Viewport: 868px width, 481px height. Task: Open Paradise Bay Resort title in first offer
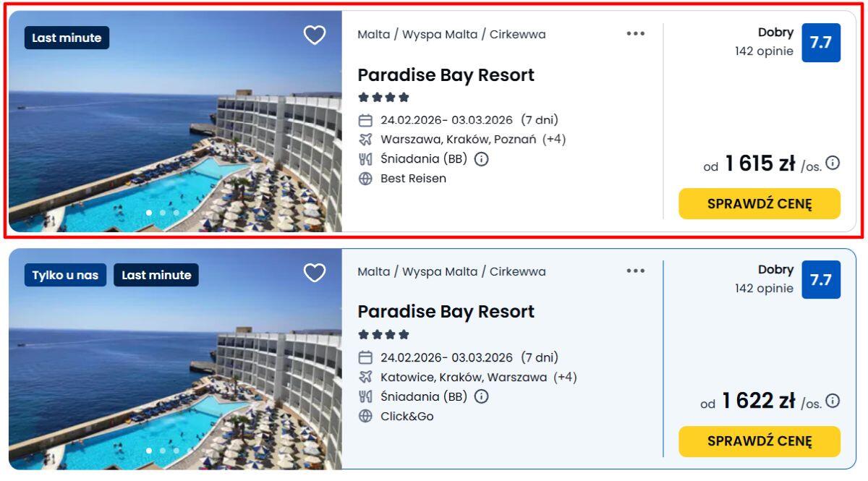[446, 75]
